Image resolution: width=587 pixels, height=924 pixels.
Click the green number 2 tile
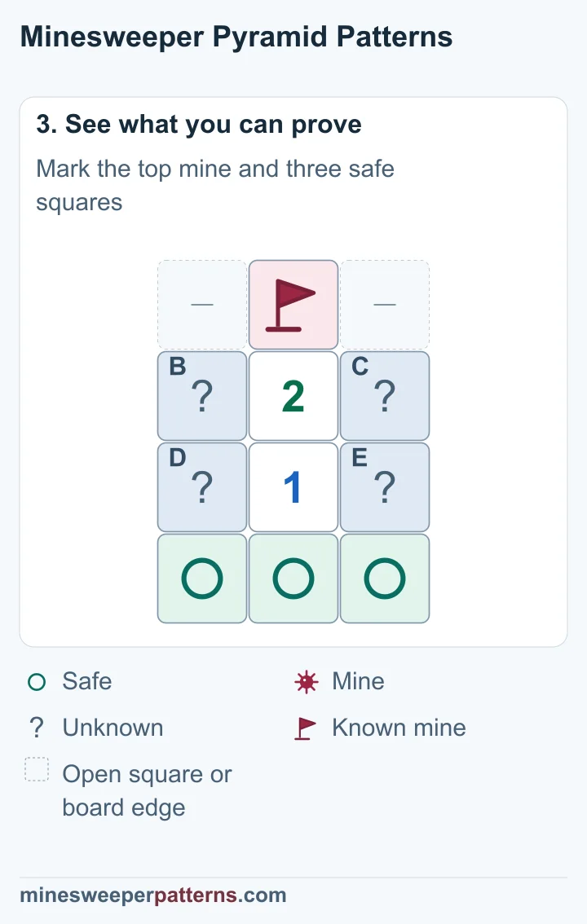(293, 396)
